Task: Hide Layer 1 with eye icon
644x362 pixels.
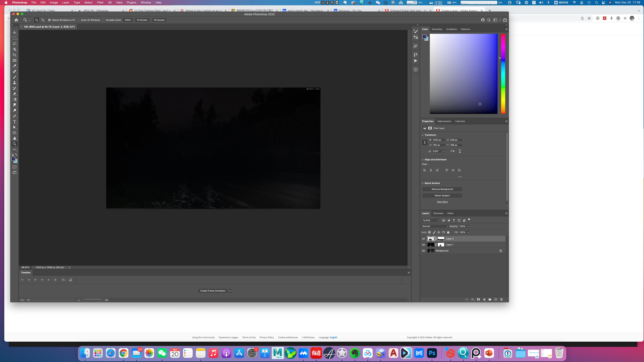Action: click(424, 245)
